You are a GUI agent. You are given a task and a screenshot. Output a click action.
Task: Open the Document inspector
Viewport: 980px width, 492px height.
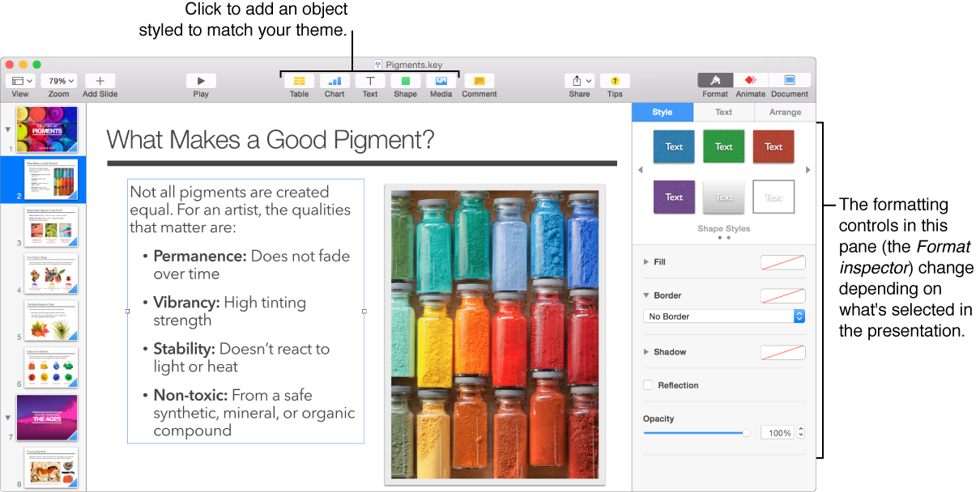790,80
